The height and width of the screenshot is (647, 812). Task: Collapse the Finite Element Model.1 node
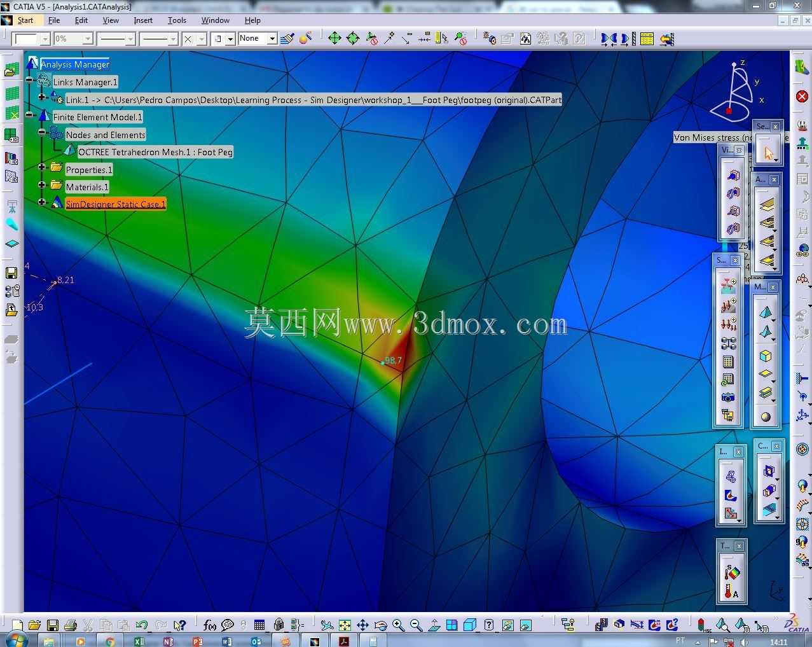(29, 115)
